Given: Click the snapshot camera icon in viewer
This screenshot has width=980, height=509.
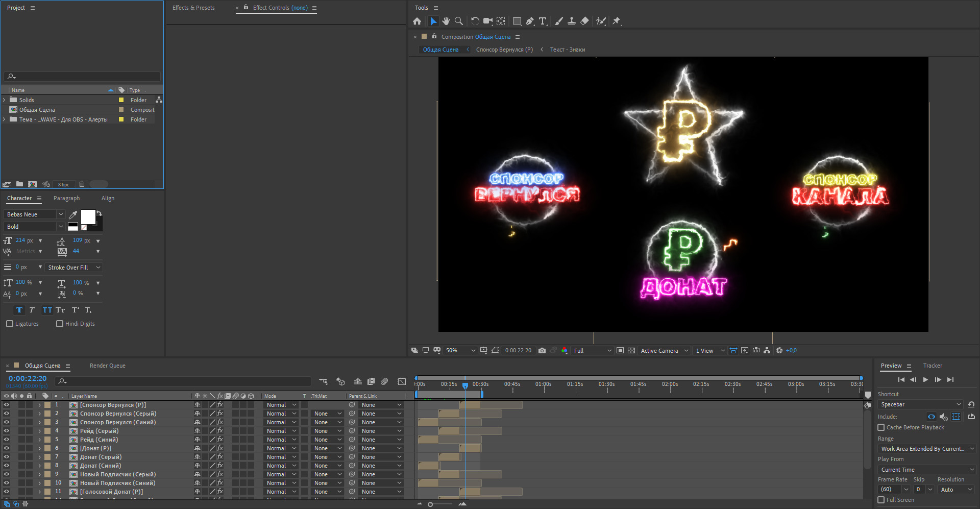Looking at the screenshot, I should (542, 351).
